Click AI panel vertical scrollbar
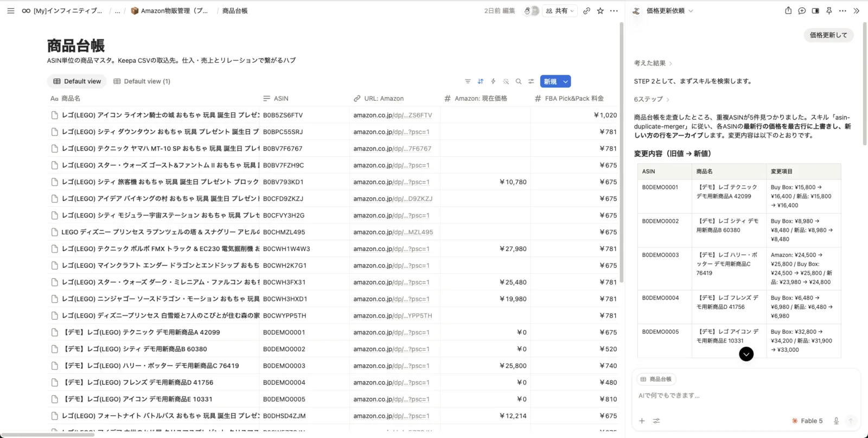 (865, 84)
